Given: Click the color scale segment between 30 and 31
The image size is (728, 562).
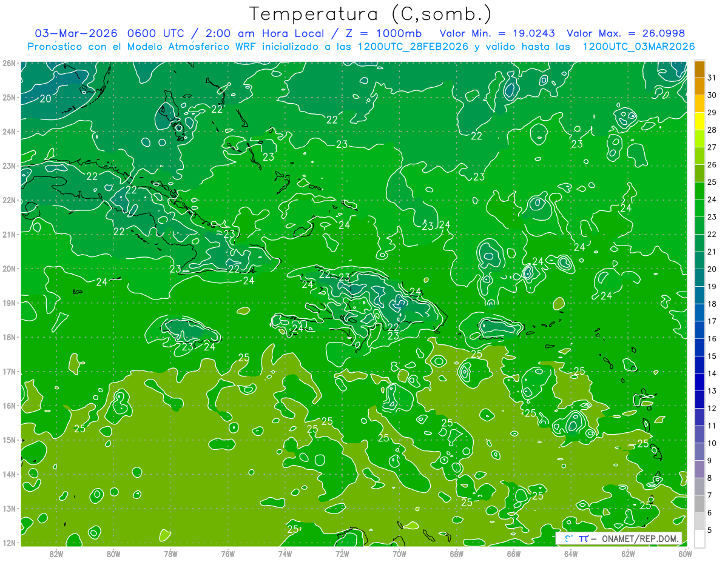Looking at the screenshot, I should click(699, 86).
